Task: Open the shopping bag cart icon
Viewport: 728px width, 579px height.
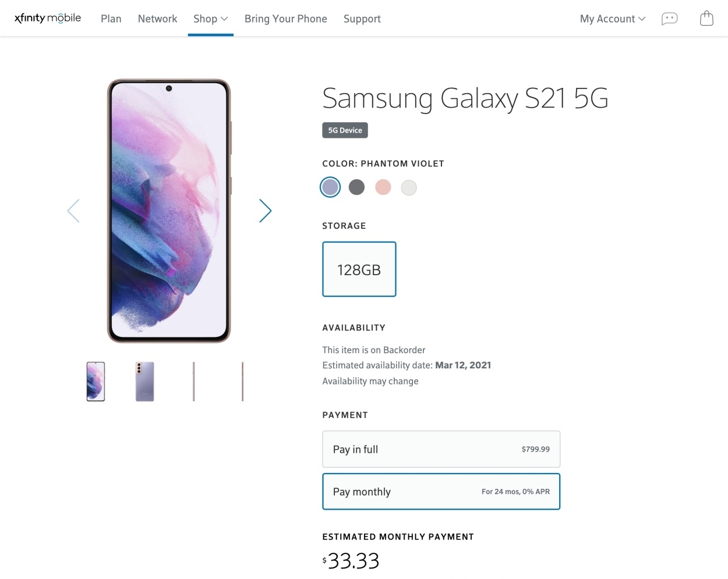Action: [x=706, y=19]
